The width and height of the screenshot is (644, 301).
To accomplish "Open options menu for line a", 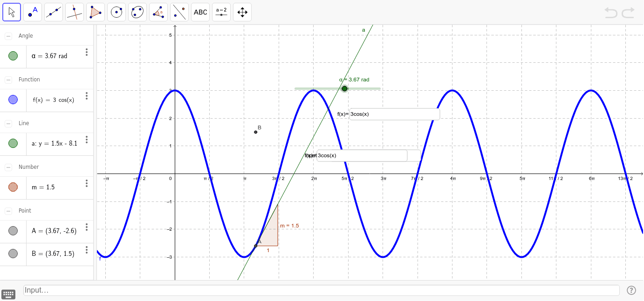I will [86, 140].
